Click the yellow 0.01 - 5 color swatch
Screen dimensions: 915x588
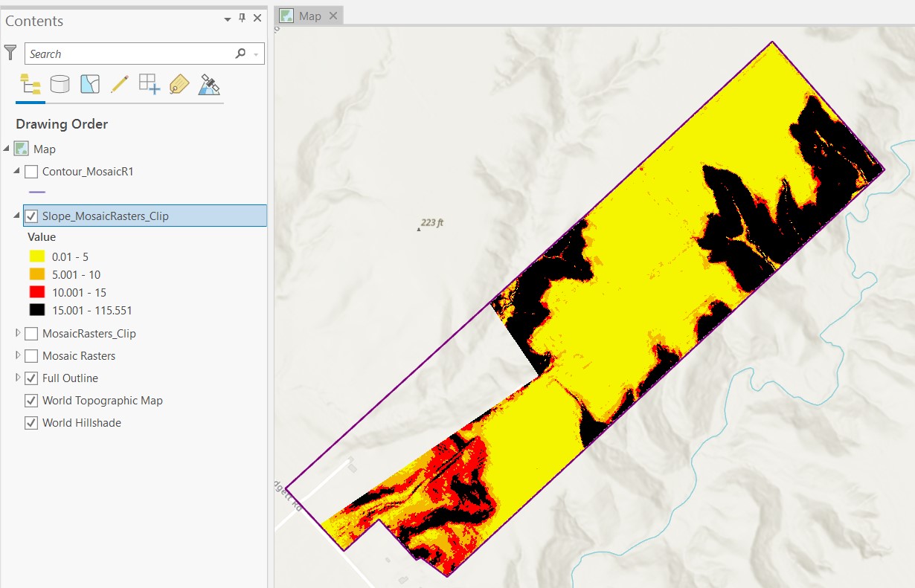[x=36, y=256]
